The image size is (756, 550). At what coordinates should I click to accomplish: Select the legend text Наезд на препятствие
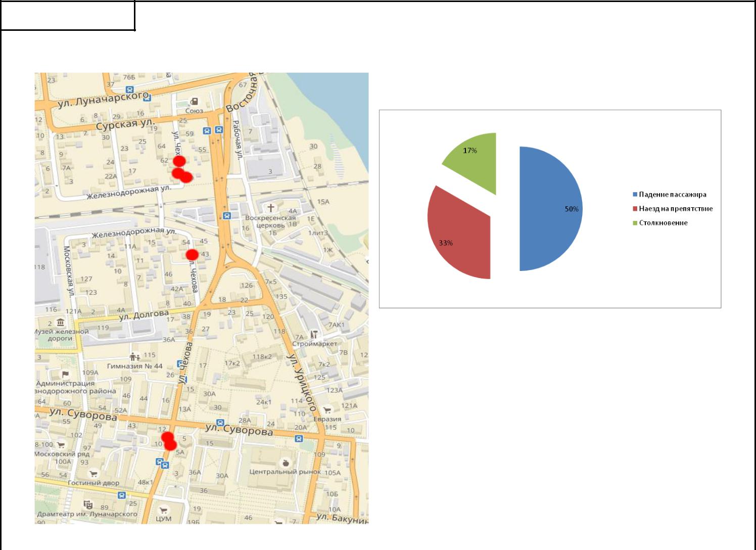pyautogui.click(x=676, y=209)
